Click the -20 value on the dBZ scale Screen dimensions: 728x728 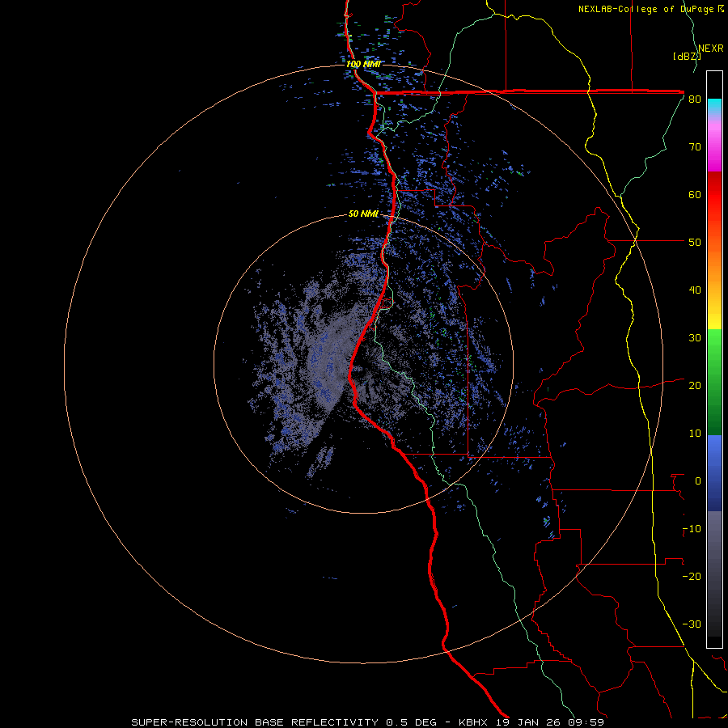[x=692, y=577]
